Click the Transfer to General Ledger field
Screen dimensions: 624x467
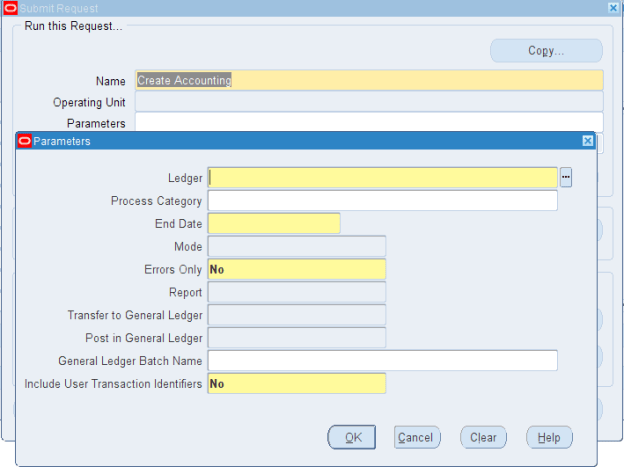[296, 316]
